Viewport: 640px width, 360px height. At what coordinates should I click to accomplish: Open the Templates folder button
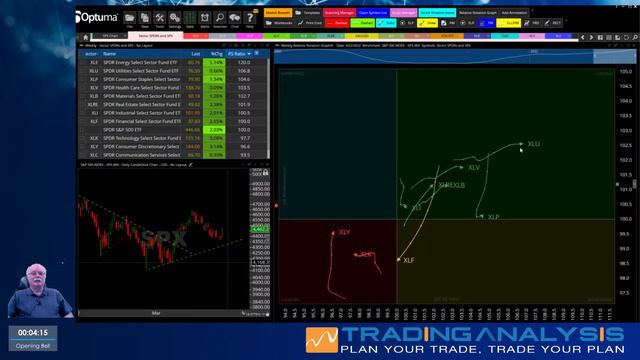[308, 13]
